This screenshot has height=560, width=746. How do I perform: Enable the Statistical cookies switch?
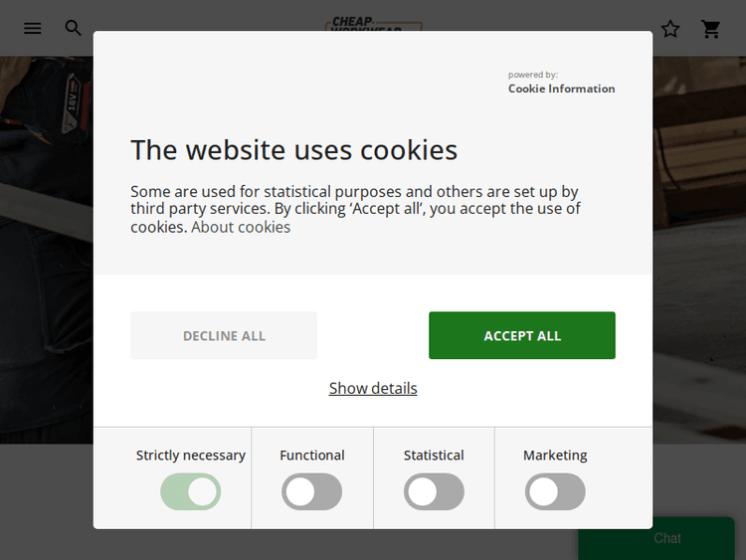click(434, 491)
